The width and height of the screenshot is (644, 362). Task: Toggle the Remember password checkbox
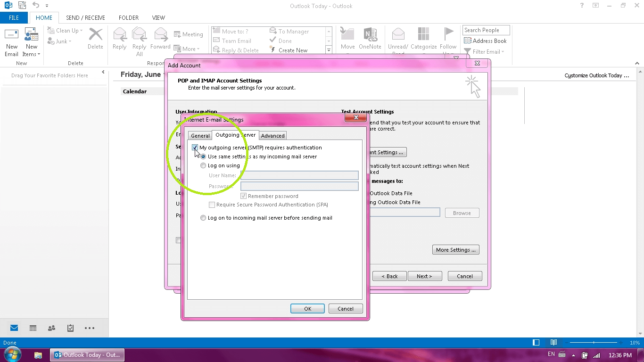click(244, 196)
